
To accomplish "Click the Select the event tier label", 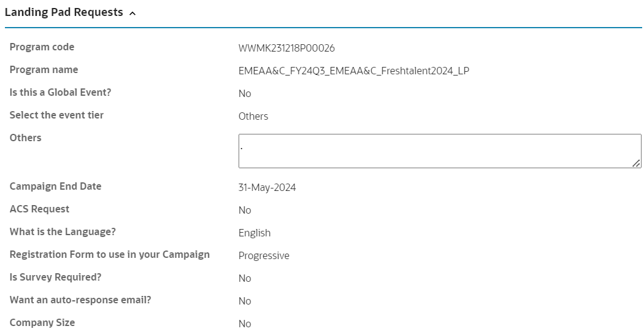I will tap(56, 115).
